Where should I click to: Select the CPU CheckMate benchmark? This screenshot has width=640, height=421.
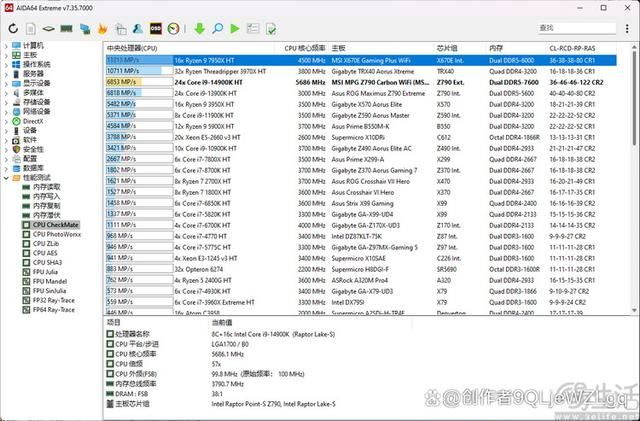coord(55,225)
